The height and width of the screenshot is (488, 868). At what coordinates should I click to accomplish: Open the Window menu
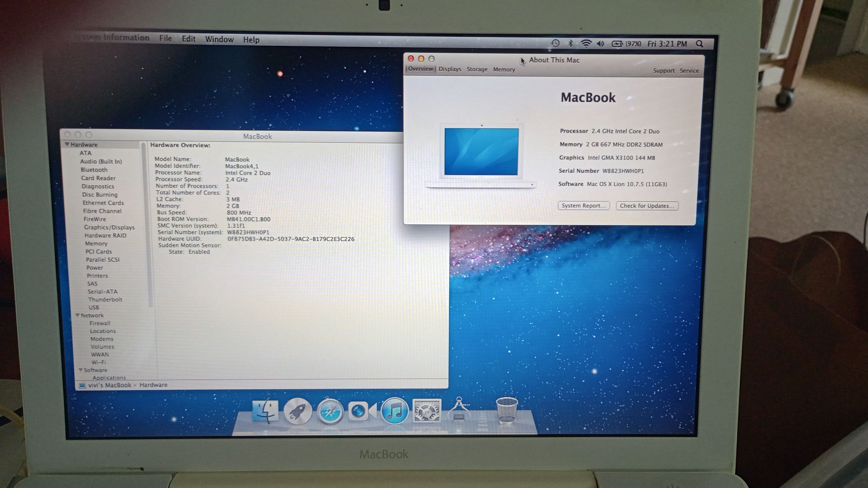[219, 39]
